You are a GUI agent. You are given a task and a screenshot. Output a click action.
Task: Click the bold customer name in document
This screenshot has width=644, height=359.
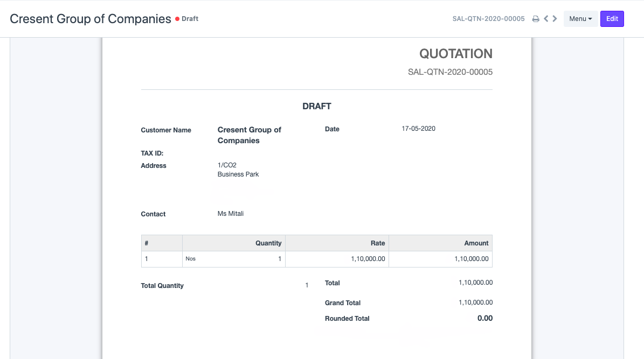click(249, 135)
